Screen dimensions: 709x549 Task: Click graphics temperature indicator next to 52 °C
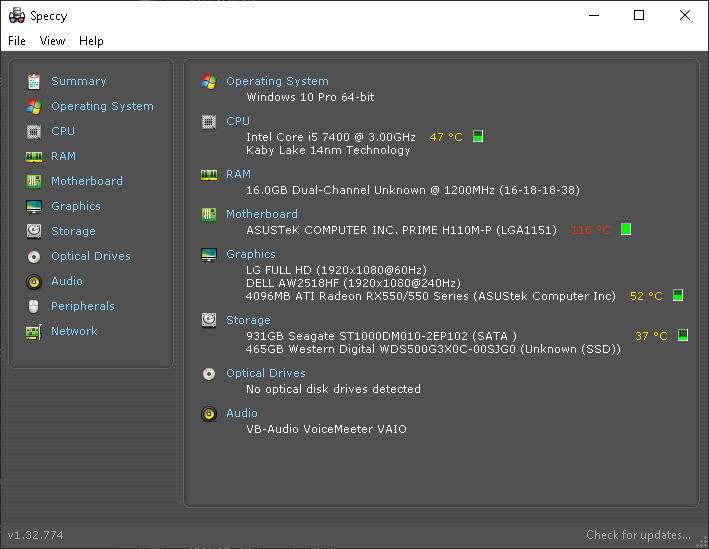[x=678, y=295]
